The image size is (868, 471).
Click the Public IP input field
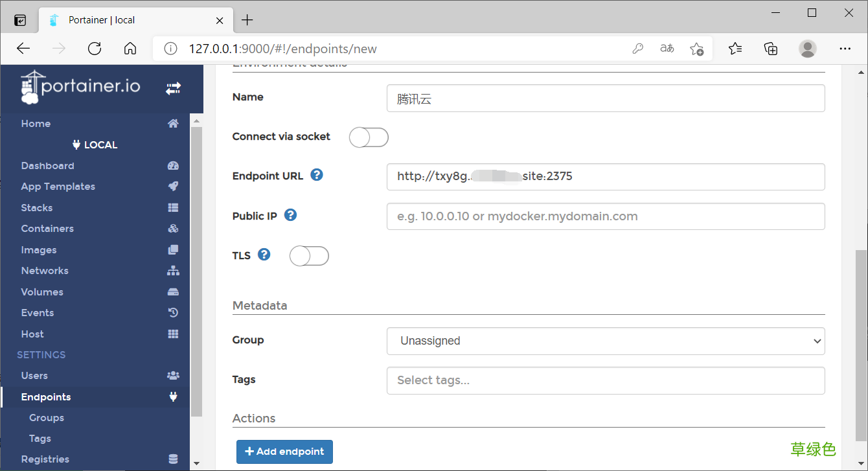click(606, 216)
